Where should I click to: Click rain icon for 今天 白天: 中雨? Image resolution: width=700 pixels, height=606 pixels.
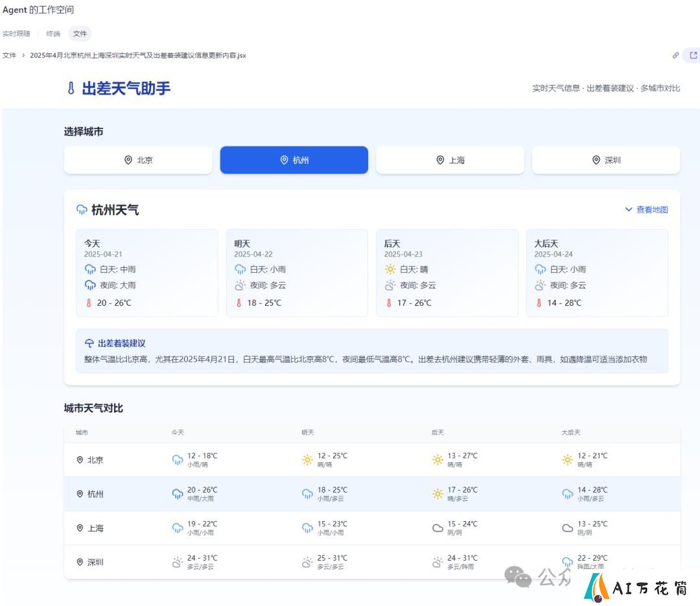pos(90,269)
